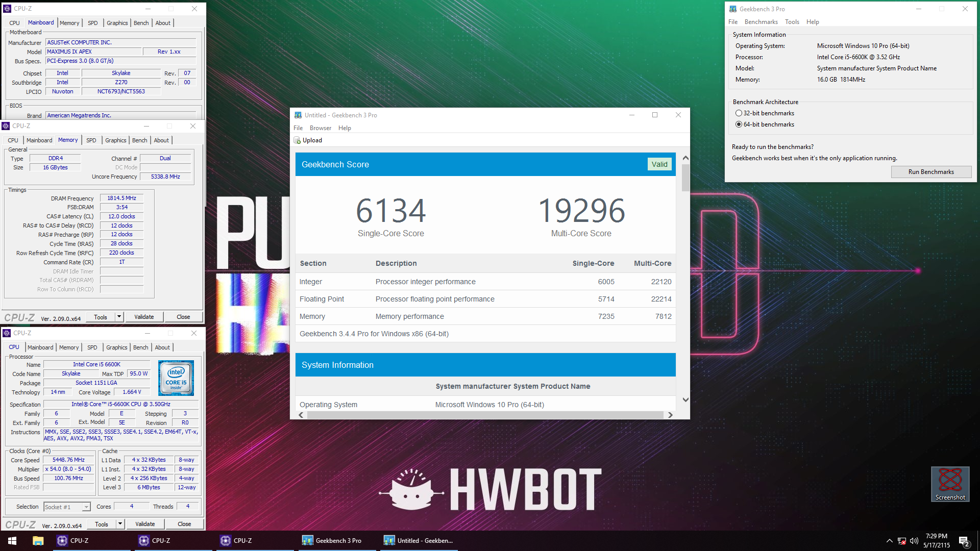Click Tools button in processor CPU-Z window
The height and width of the screenshot is (551, 980).
(102, 524)
